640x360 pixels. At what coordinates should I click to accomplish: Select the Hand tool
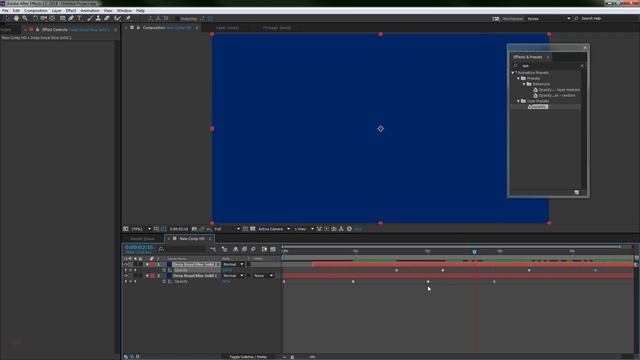(16, 18)
